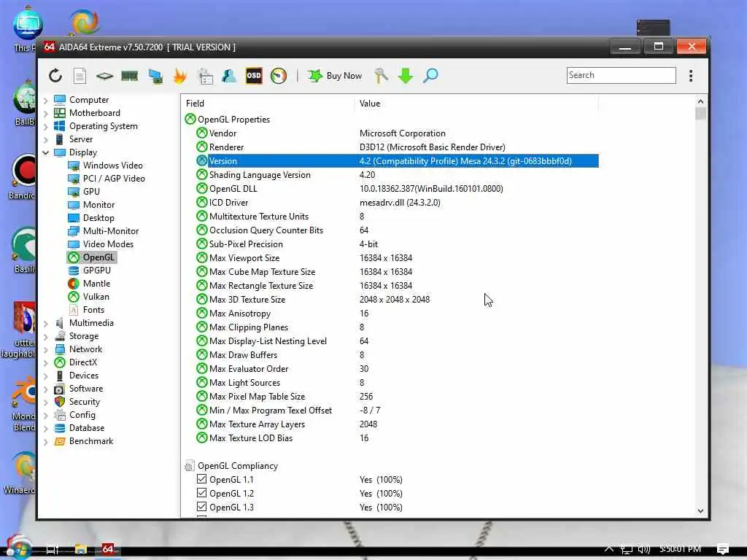Expand the Operating System tree node

(46, 126)
